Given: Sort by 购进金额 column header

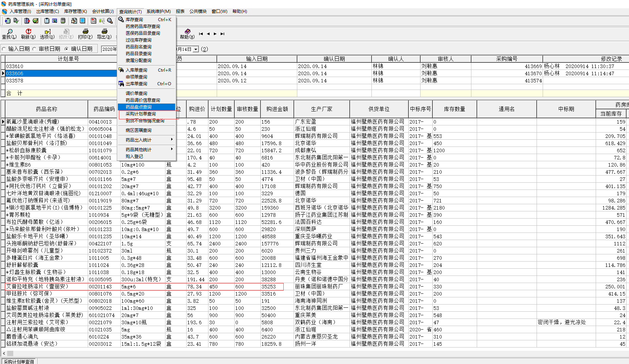Looking at the screenshot, I should (x=277, y=109).
